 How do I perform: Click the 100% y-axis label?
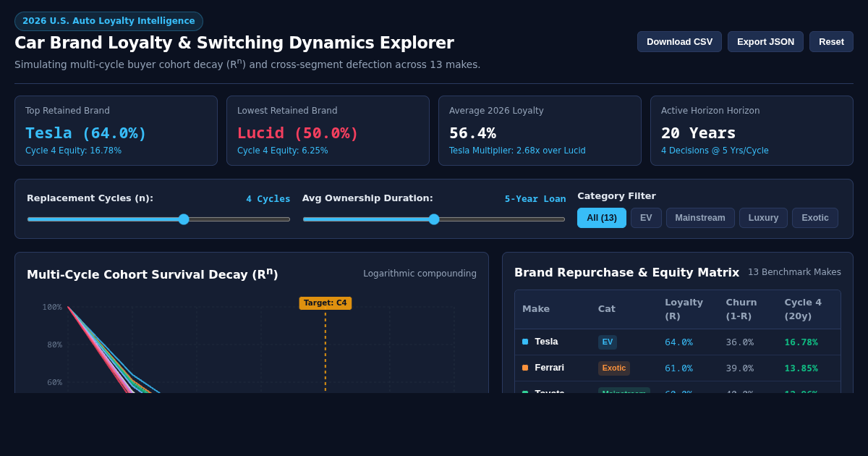52,307
